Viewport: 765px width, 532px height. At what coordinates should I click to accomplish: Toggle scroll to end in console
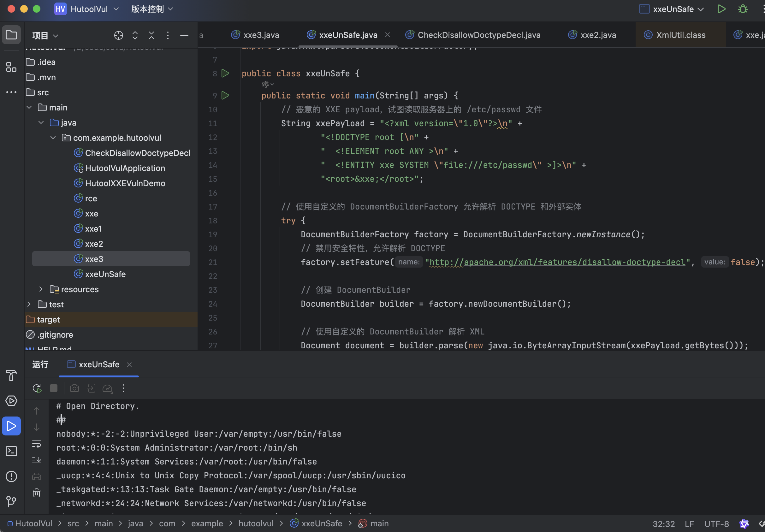pyautogui.click(x=37, y=460)
